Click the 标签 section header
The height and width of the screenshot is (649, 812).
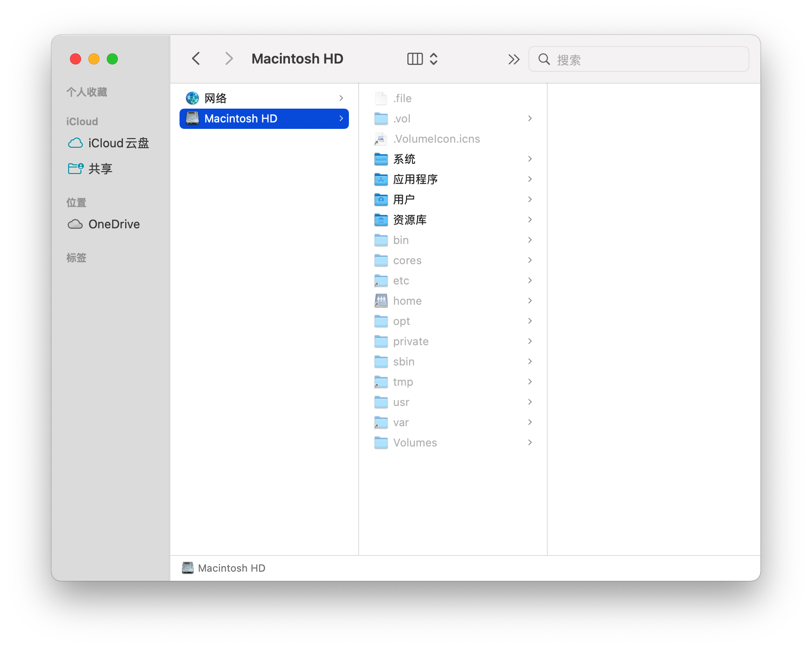click(76, 258)
